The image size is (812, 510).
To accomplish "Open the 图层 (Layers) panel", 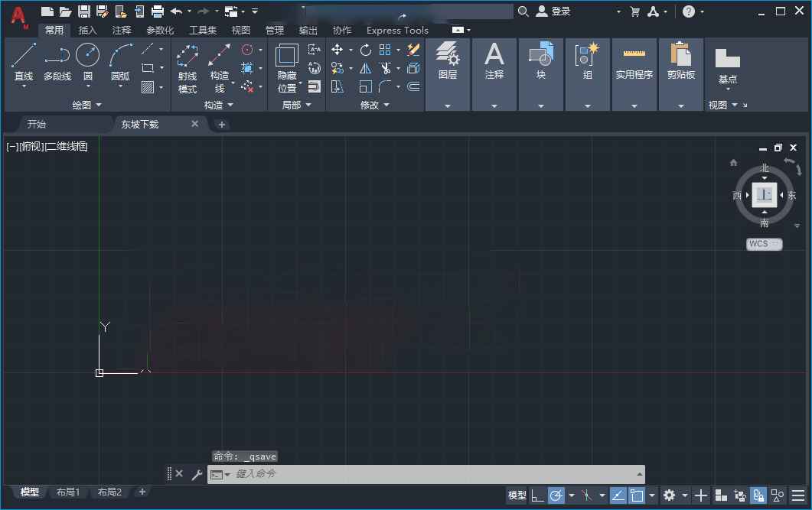I will pos(448,74).
